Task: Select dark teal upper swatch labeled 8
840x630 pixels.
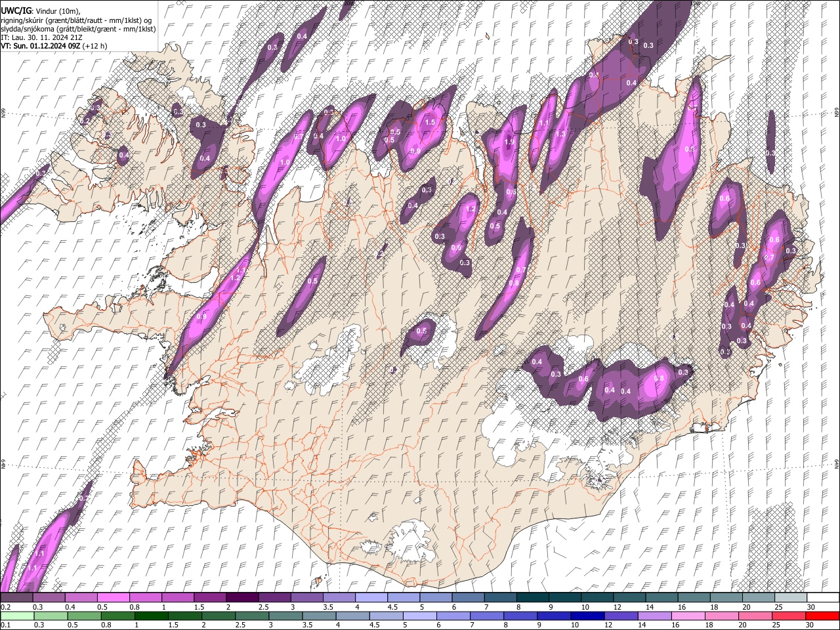Action: (533, 597)
